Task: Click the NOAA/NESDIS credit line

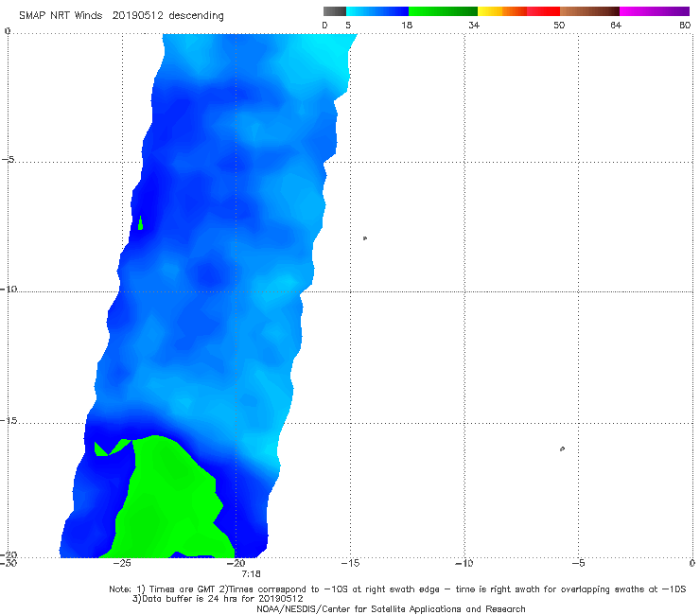Action: [x=391, y=608]
